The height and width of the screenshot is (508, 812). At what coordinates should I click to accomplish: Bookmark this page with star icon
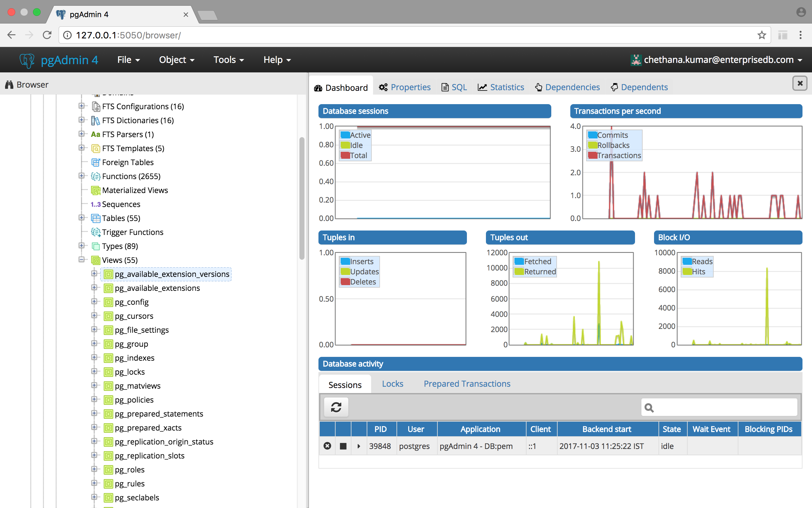(762, 35)
